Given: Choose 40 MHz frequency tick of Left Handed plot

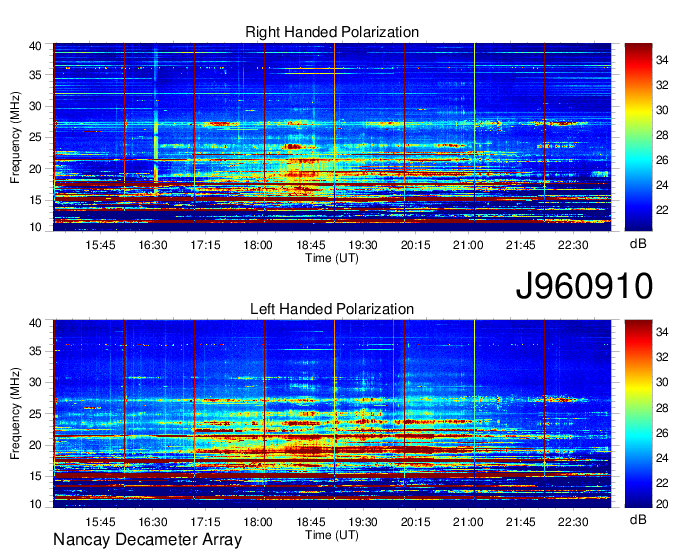Looking at the screenshot, I should (35, 323).
